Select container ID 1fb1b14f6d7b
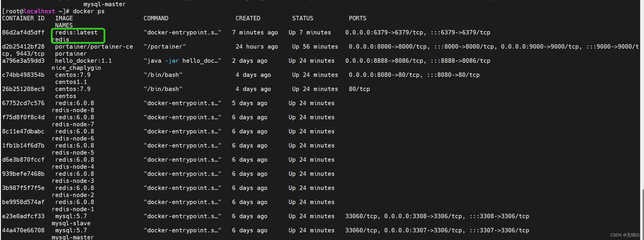The height and width of the screenshot is (240, 644). (x=23, y=145)
